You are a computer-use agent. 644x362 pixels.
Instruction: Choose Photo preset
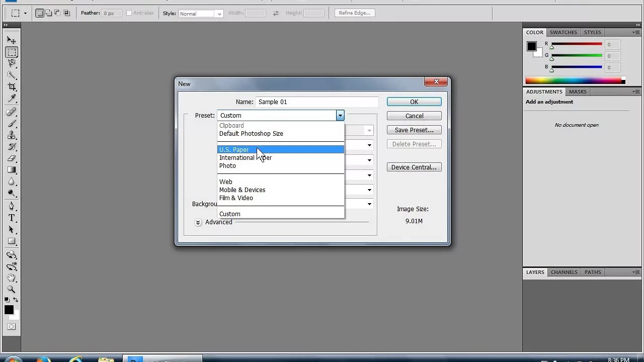[x=281, y=166]
